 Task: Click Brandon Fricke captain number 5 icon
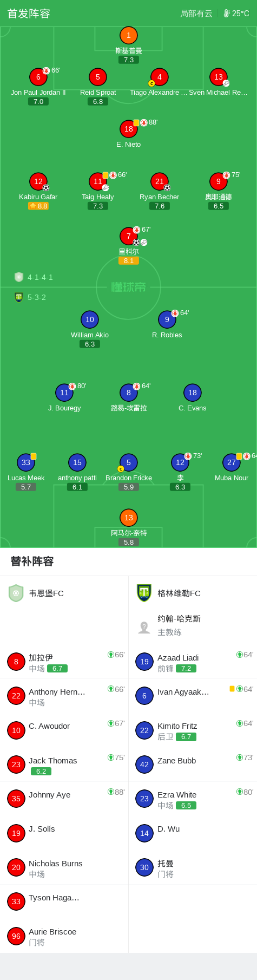[x=128, y=462]
